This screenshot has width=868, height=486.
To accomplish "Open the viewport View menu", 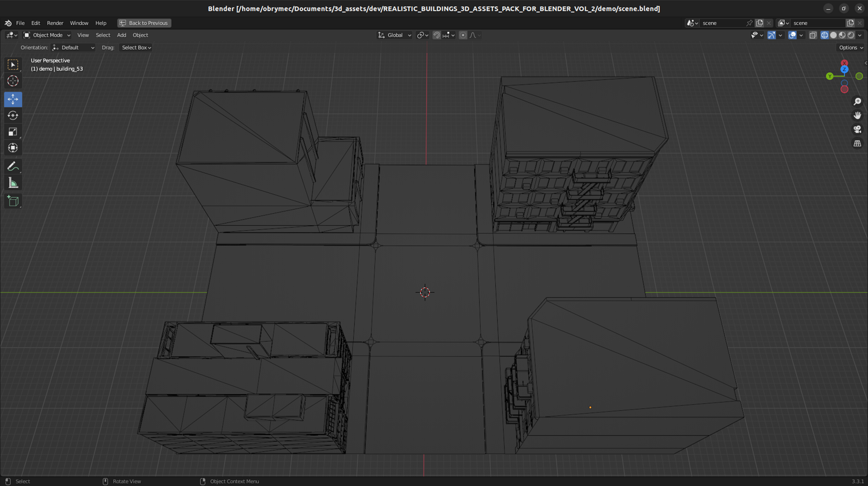I will pos(83,35).
